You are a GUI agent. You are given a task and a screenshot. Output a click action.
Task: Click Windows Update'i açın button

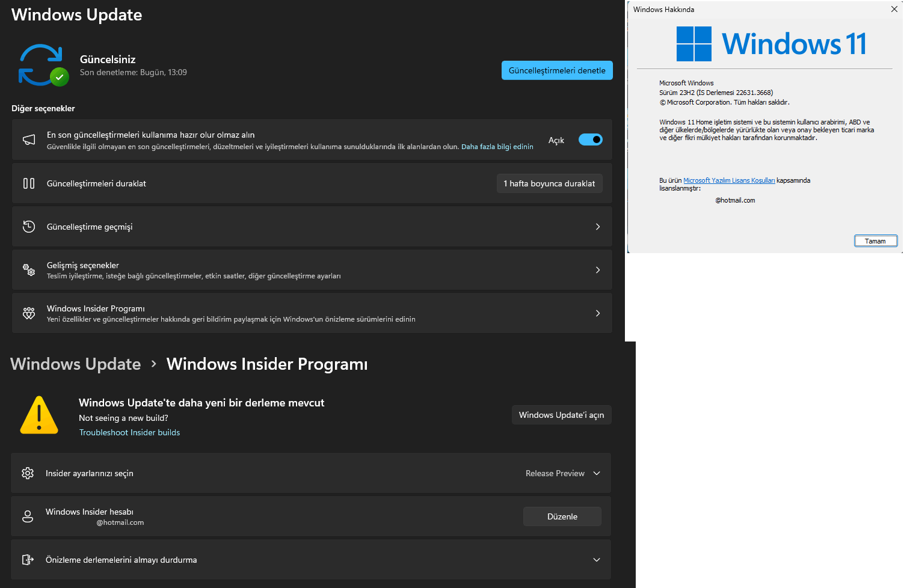pos(562,415)
